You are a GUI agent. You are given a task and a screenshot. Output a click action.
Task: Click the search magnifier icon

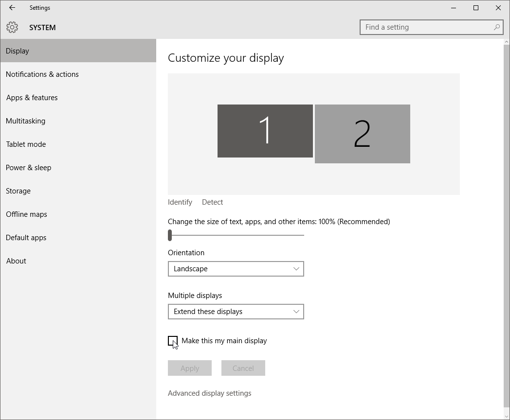click(497, 27)
